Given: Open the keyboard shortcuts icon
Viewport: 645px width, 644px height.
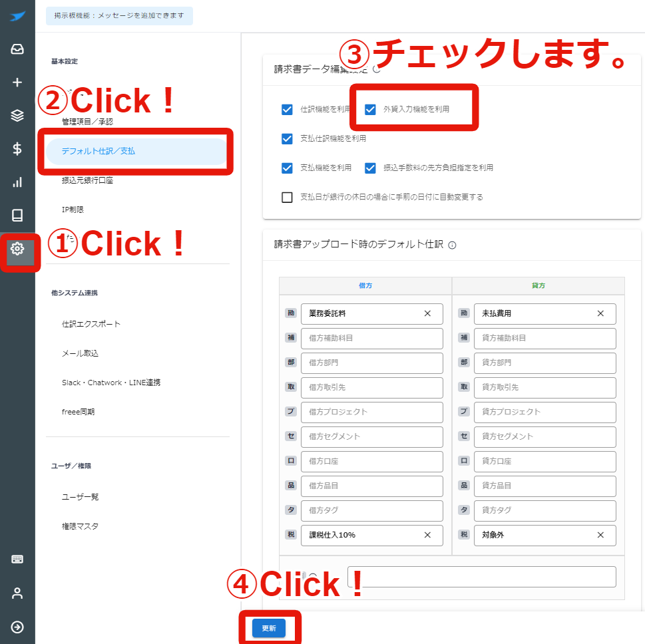Looking at the screenshot, I should click(x=17, y=559).
